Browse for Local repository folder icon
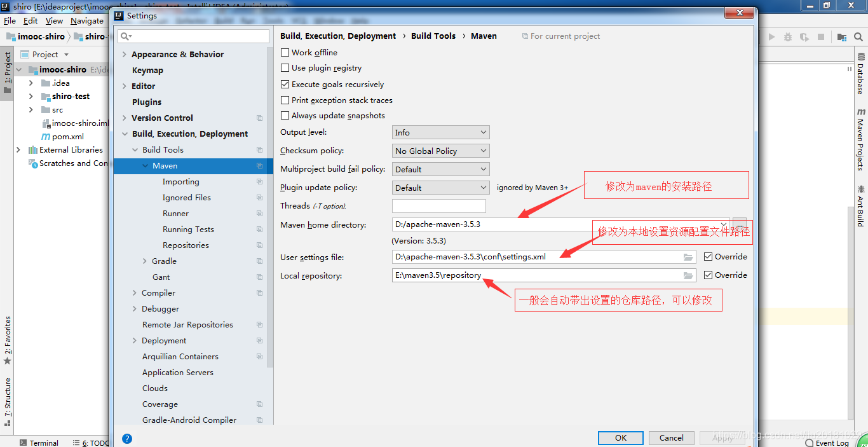Image resolution: width=868 pixels, height=447 pixels. click(688, 275)
